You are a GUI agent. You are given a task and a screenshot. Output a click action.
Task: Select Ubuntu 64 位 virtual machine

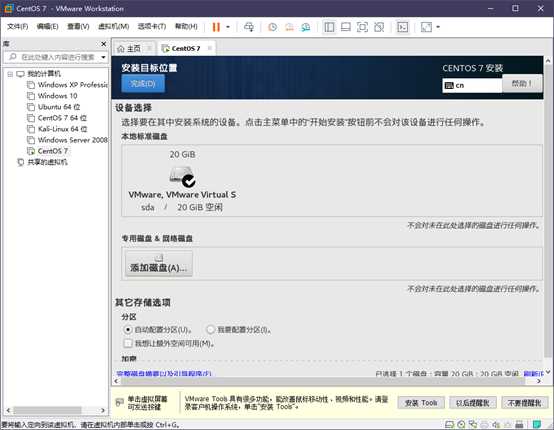coord(54,107)
